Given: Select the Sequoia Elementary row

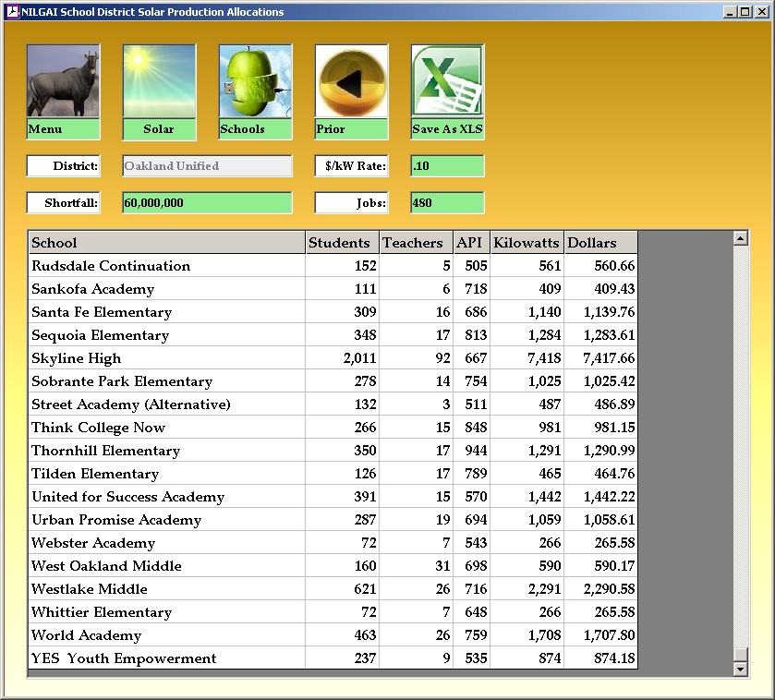Looking at the screenshot, I should [333, 335].
